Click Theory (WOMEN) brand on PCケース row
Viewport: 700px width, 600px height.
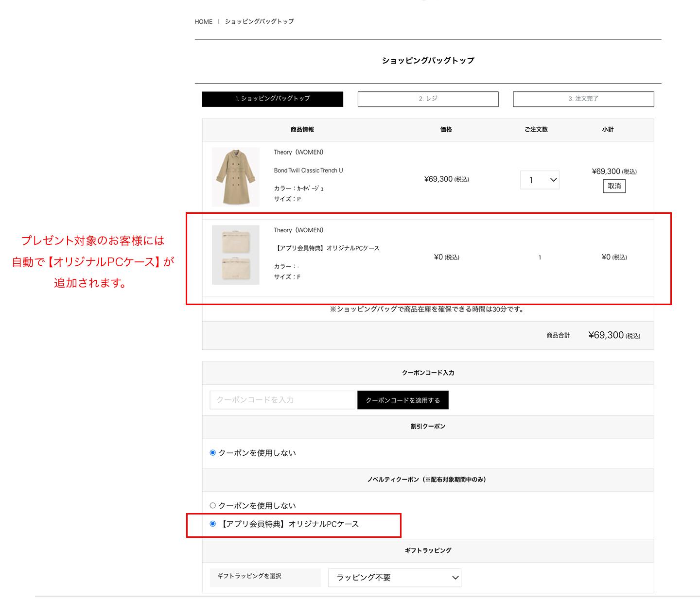(x=298, y=230)
